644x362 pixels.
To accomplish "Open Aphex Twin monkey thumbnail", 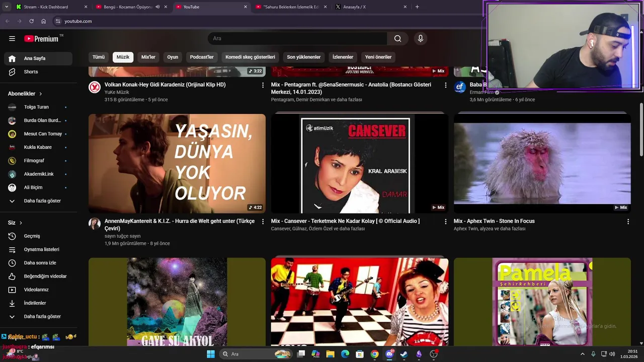I will coord(542,163).
